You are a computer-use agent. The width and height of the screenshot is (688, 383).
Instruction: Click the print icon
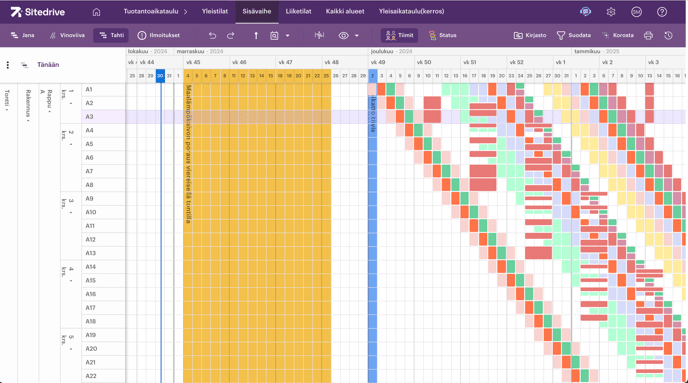[648, 36]
